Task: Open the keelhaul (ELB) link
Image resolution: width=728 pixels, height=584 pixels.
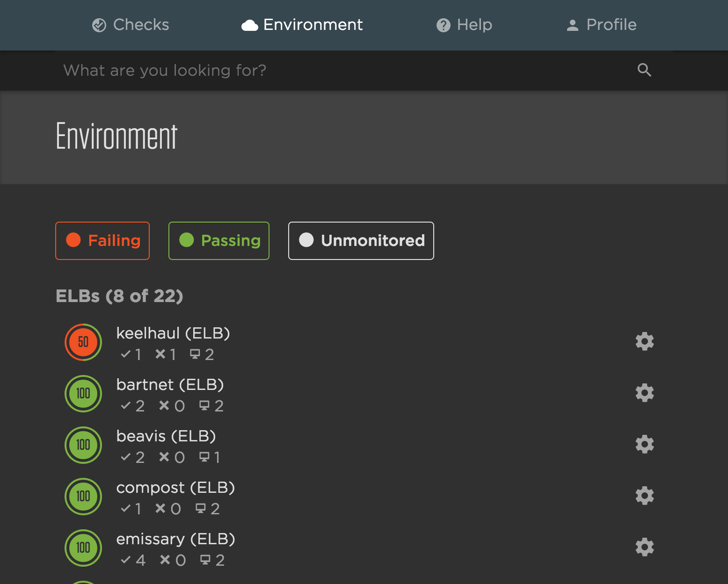Action: pyautogui.click(x=173, y=333)
